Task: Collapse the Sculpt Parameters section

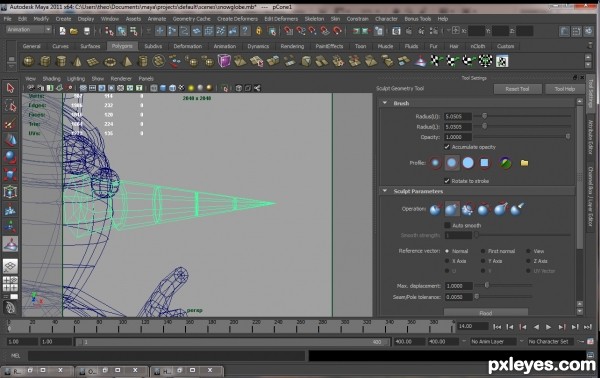Action: pos(385,191)
